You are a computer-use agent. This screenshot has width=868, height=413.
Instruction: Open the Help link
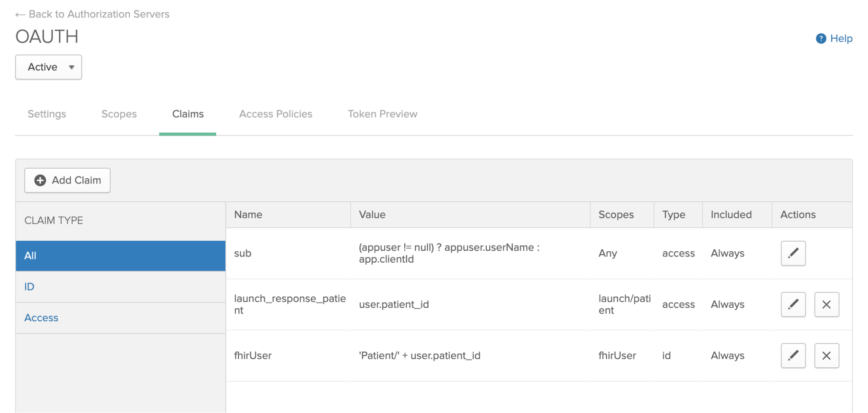click(x=840, y=38)
